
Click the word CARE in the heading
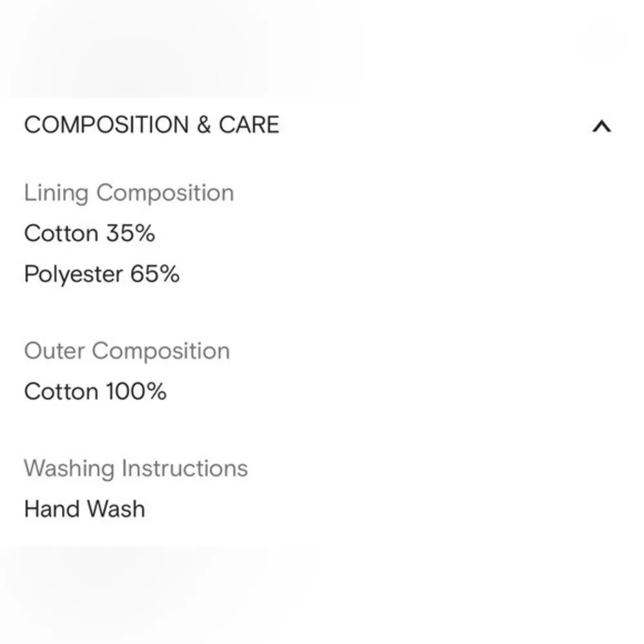(x=249, y=125)
